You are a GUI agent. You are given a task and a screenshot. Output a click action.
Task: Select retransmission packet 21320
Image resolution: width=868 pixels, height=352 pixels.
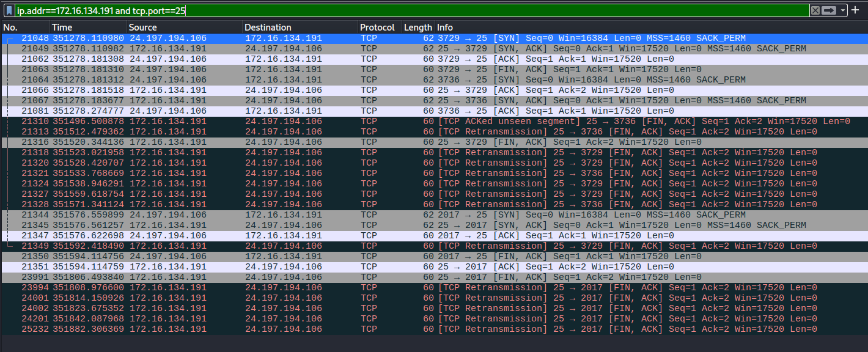click(434, 163)
